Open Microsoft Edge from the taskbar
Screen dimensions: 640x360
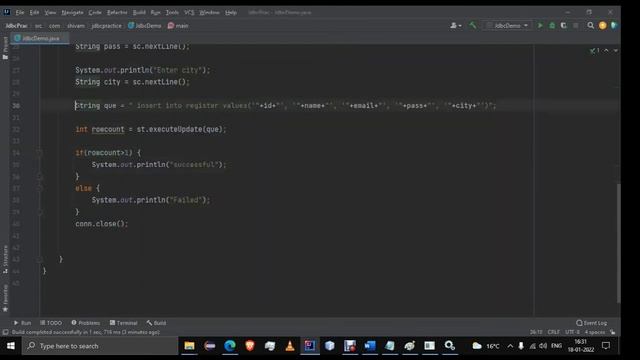[229, 346]
